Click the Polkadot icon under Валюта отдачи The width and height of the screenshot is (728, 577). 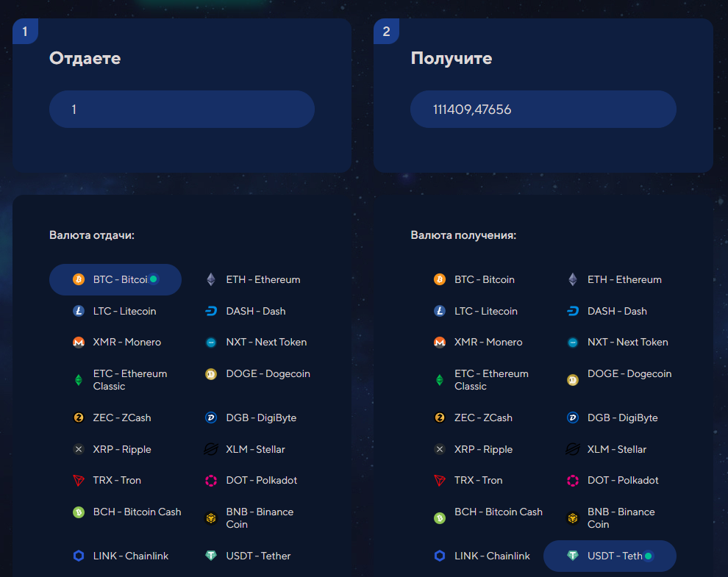point(211,481)
